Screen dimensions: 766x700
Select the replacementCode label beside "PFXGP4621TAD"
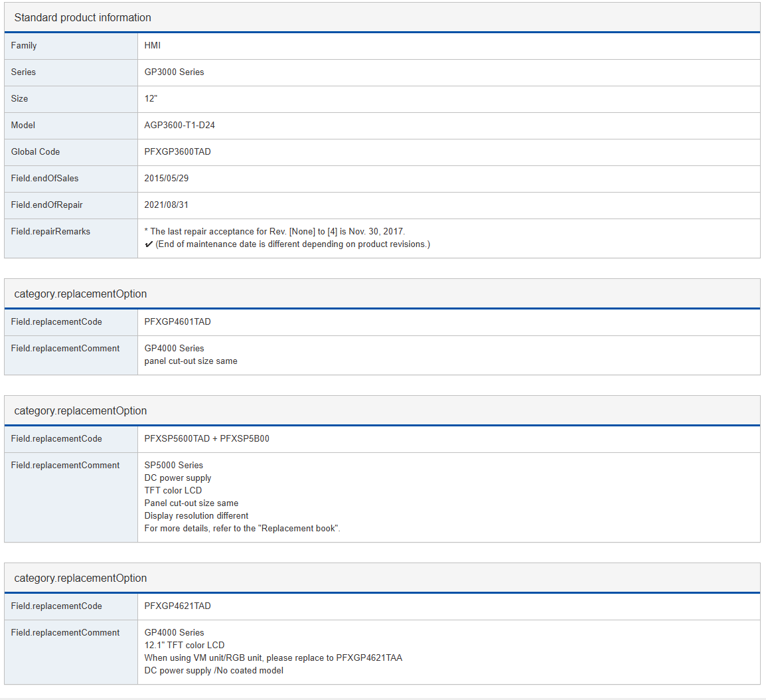[x=56, y=606]
